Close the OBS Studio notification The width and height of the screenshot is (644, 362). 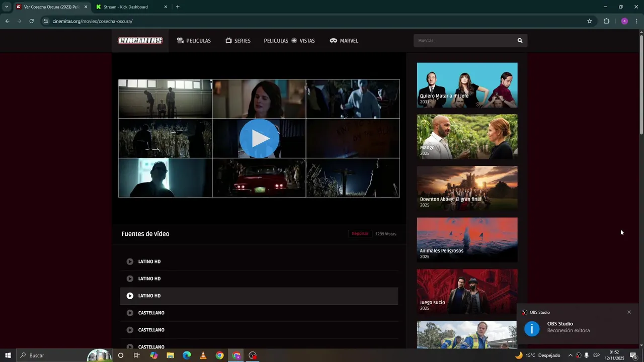tap(629, 312)
